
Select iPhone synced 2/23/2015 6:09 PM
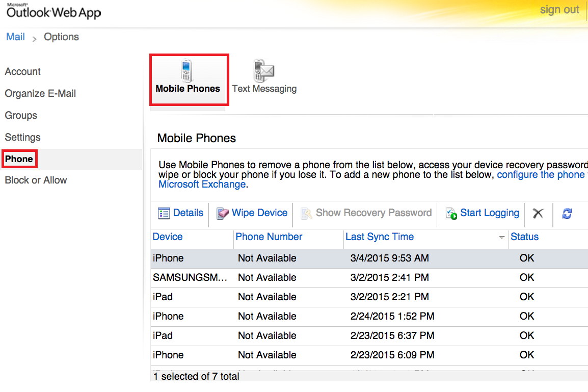369,356
